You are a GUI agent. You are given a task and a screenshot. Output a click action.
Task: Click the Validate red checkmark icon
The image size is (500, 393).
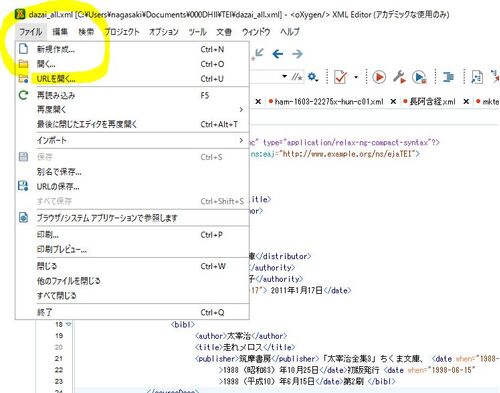pos(340,77)
